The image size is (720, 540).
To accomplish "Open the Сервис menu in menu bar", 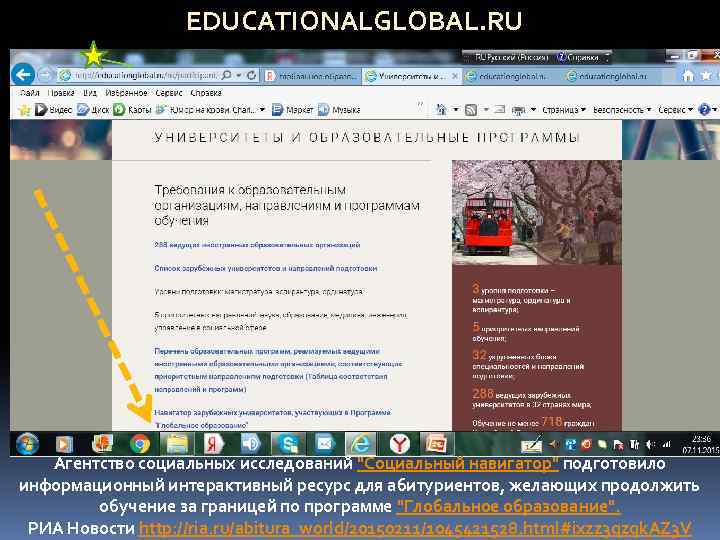I will point(169,93).
